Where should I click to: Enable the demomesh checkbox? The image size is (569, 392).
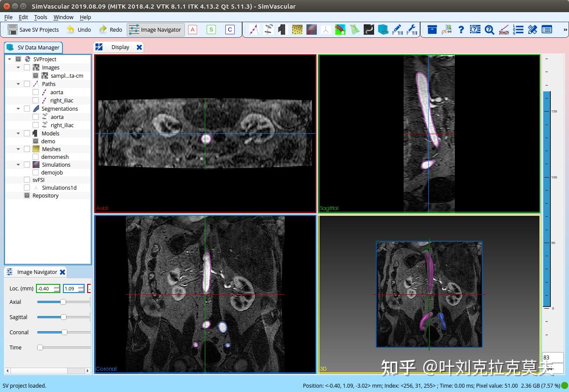click(36, 157)
